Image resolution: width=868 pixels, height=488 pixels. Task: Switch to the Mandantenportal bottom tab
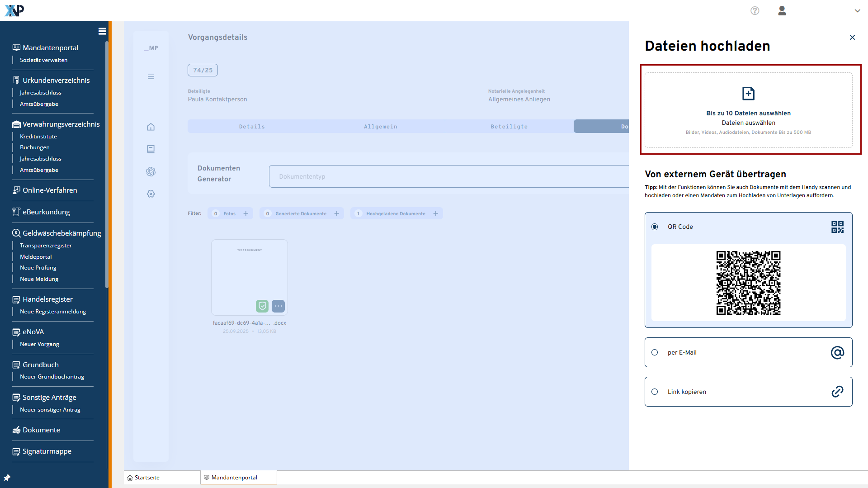click(239, 478)
